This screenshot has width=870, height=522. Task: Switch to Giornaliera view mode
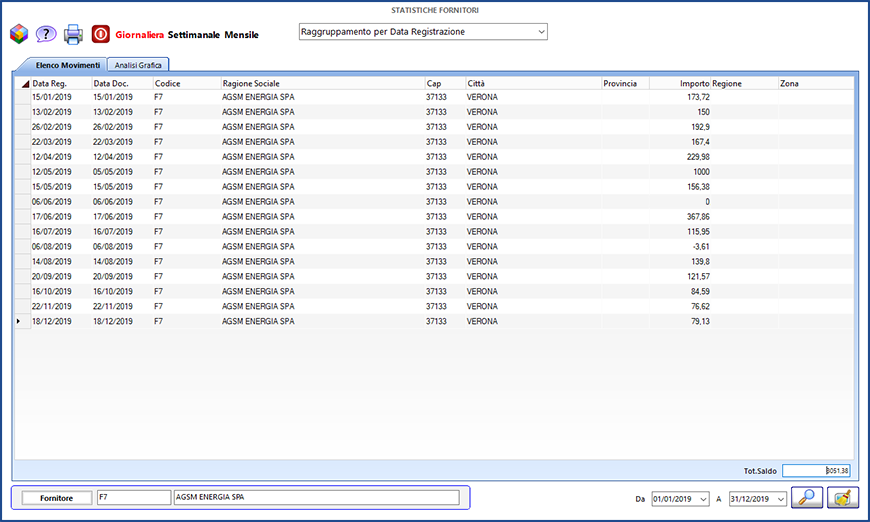(x=140, y=35)
